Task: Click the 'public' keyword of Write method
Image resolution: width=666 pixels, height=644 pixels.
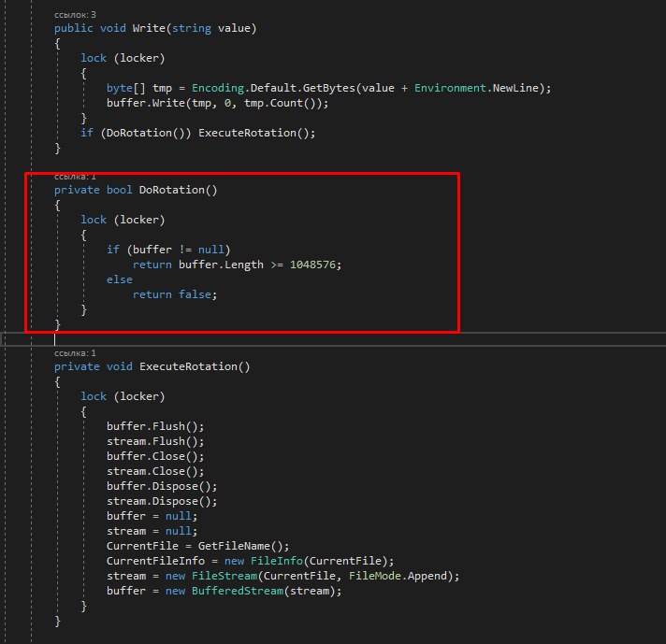Action: [74, 28]
